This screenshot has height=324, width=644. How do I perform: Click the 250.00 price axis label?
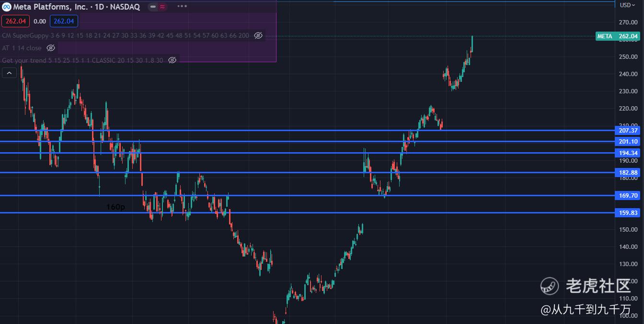(628, 57)
